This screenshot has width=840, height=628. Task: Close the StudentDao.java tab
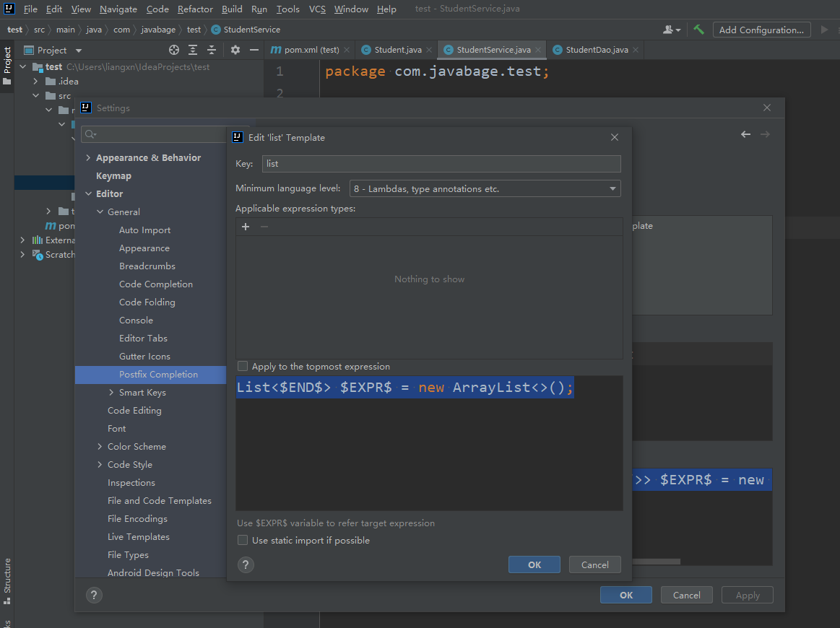pos(636,50)
